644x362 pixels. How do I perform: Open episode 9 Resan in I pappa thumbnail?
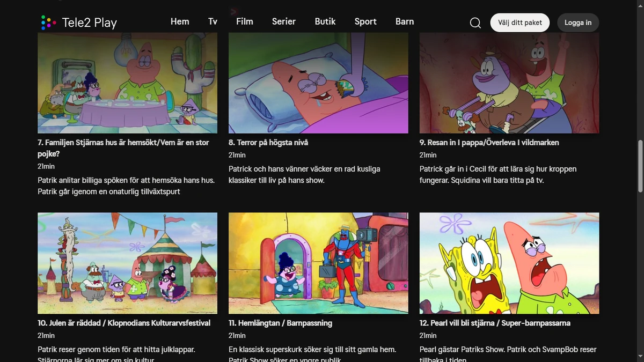(x=509, y=83)
